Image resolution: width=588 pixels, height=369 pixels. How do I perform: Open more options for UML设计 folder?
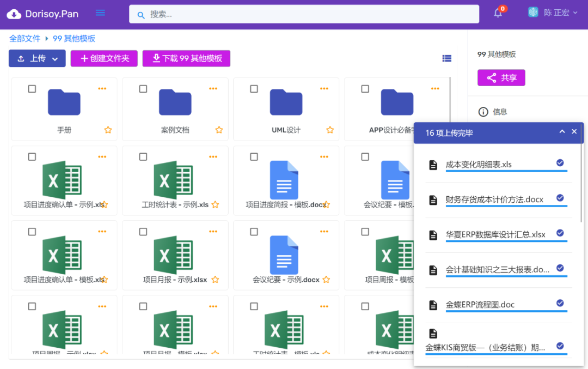click(324, 89)
